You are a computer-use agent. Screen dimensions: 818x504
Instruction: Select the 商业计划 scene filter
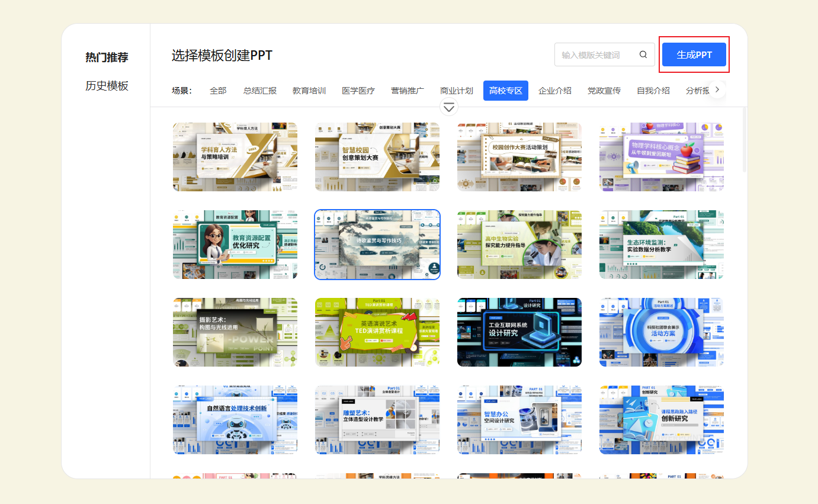click(x=457, y=91)
